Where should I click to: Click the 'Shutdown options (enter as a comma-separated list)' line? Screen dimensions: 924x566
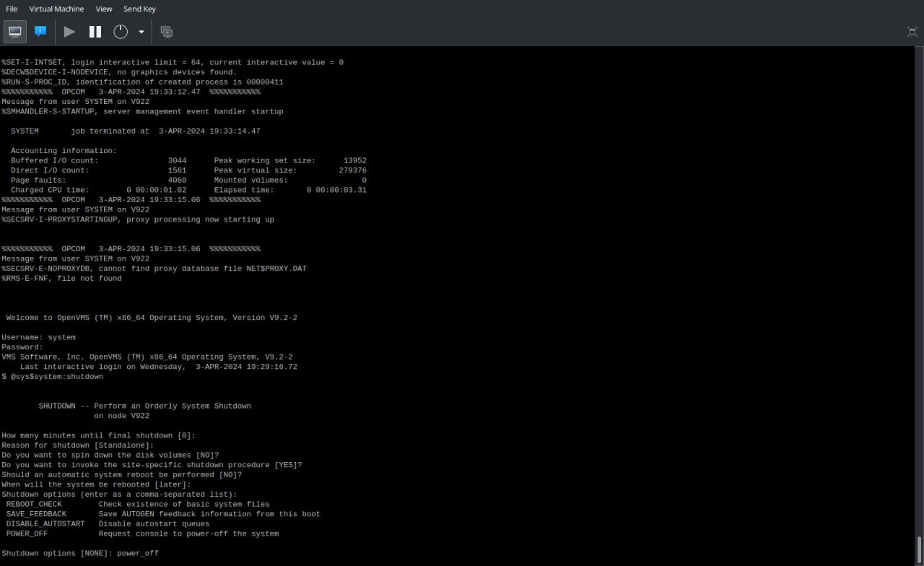tap(119, 495)
